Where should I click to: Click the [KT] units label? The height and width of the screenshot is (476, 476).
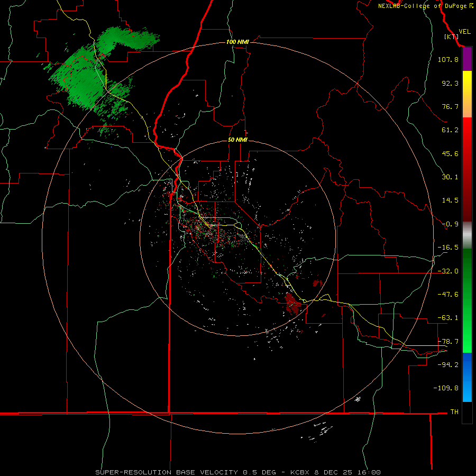pos(451,36)
